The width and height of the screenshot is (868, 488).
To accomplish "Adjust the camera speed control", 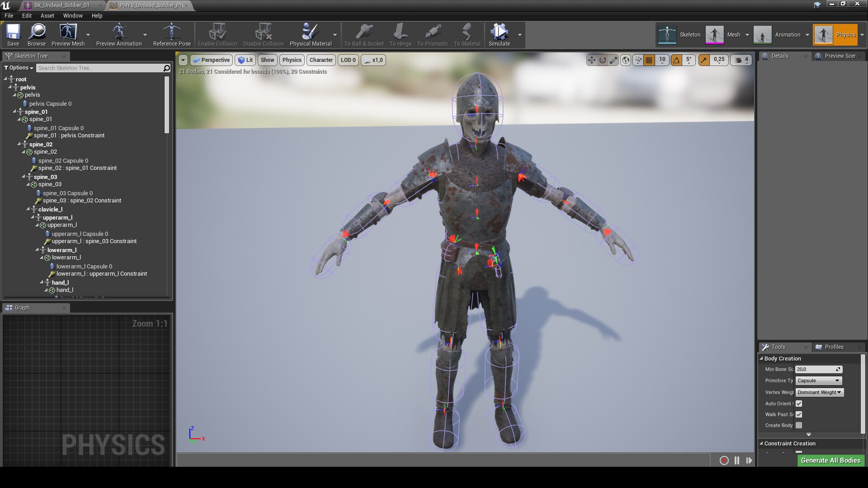I will tap(741, 60).
